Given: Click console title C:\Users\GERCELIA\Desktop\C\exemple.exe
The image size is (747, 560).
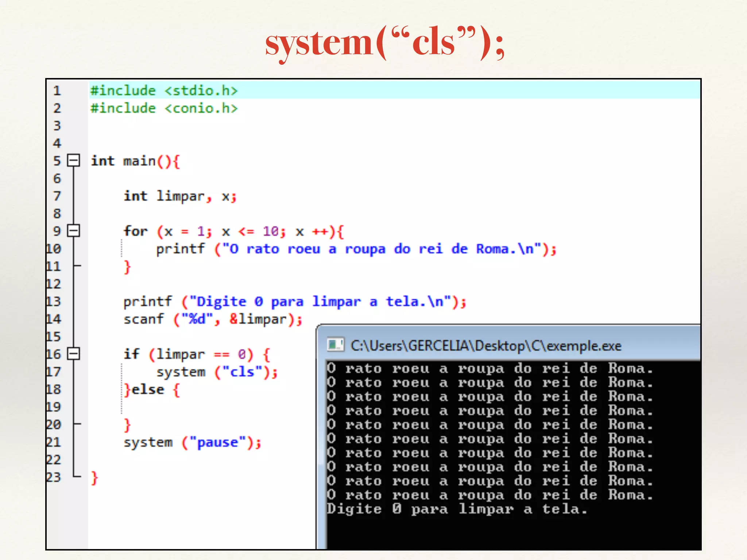Looking at the screenshot, I should [x=486, y=346].
